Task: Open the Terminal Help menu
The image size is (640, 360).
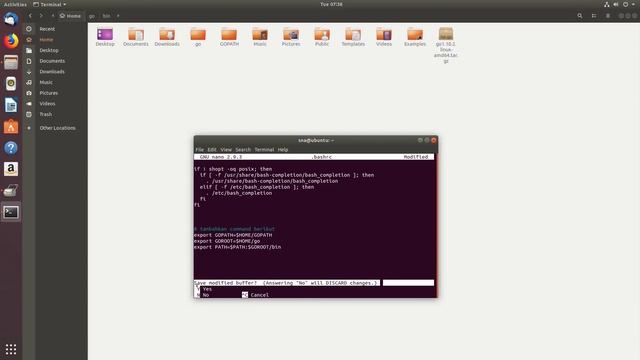Action: click(x=283, y=150)
